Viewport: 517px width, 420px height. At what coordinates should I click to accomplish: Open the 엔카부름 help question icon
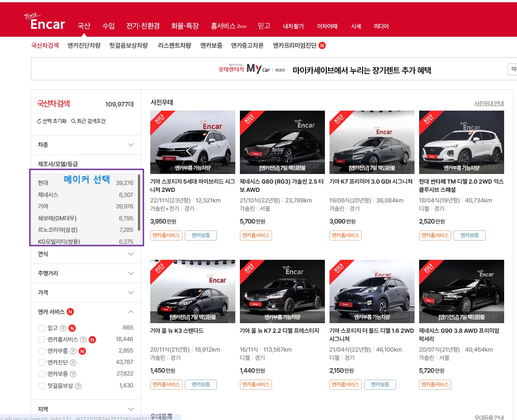pos(73,351)
